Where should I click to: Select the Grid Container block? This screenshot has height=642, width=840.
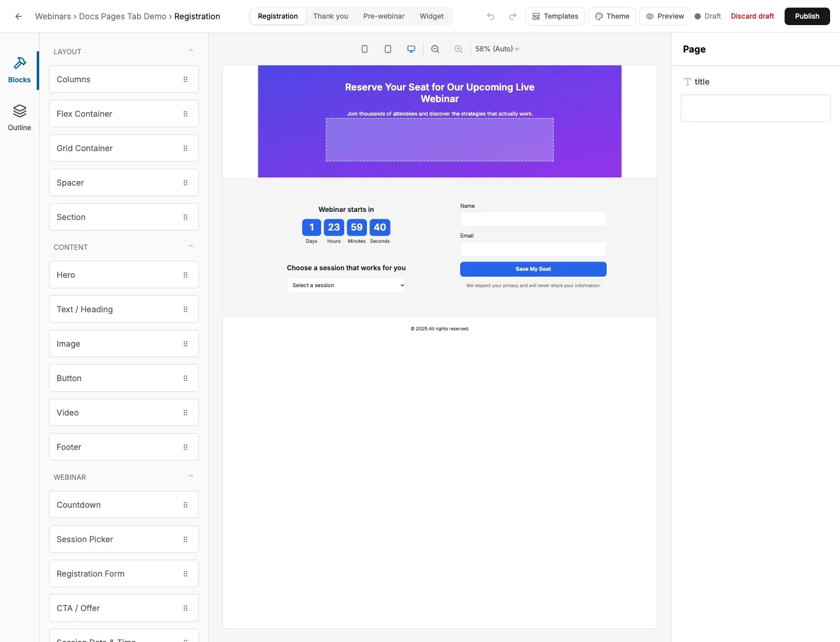coord(124,148)
